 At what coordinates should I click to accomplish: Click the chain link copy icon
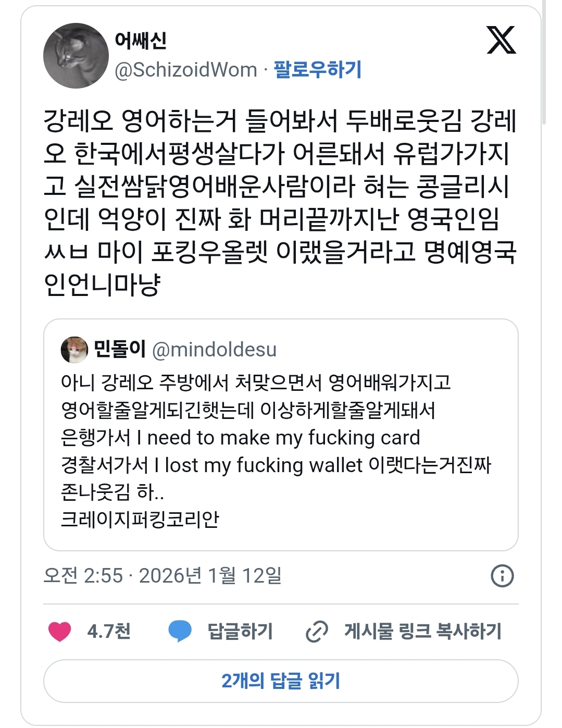click(x=317, y=632)
